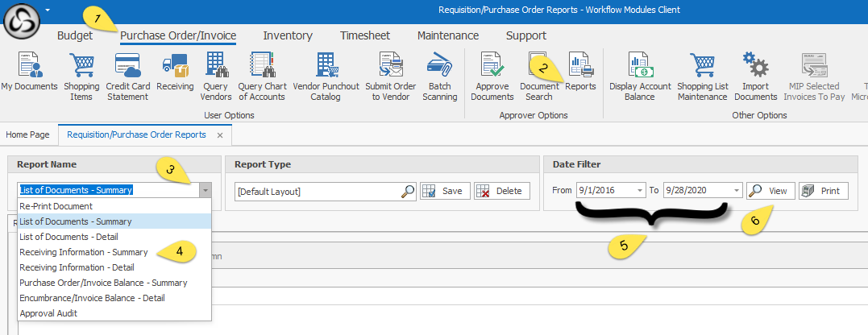Select Receiving Information - Summary option
This screenshot has height=335, width=868.
point(84,252)
